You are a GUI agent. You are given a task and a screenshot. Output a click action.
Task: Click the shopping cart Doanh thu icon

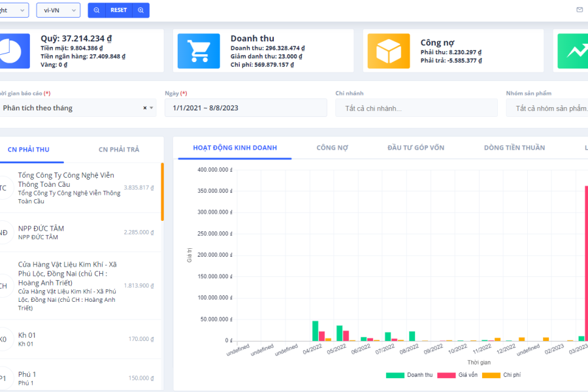coord(199,51)
